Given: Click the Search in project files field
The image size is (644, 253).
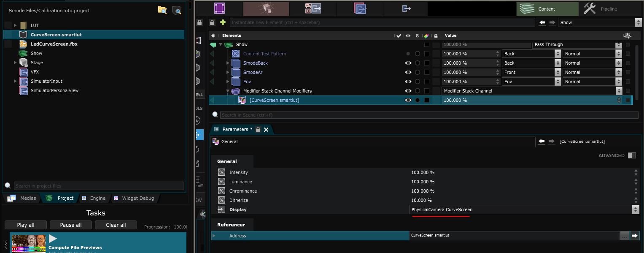Looking at the screenshot, I should pos(99,186).
